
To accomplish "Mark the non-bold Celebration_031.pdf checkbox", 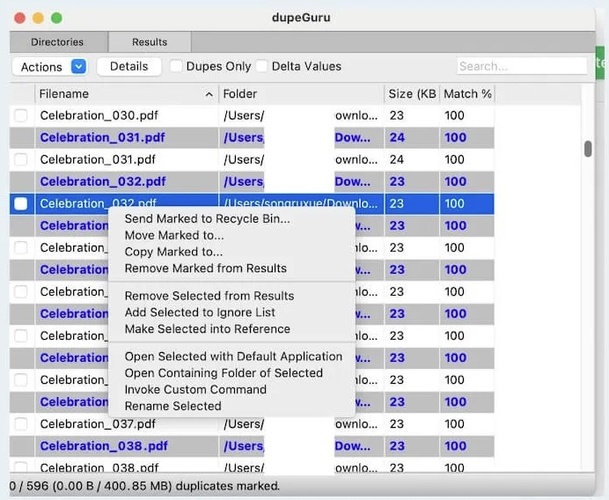I will 21,159.
